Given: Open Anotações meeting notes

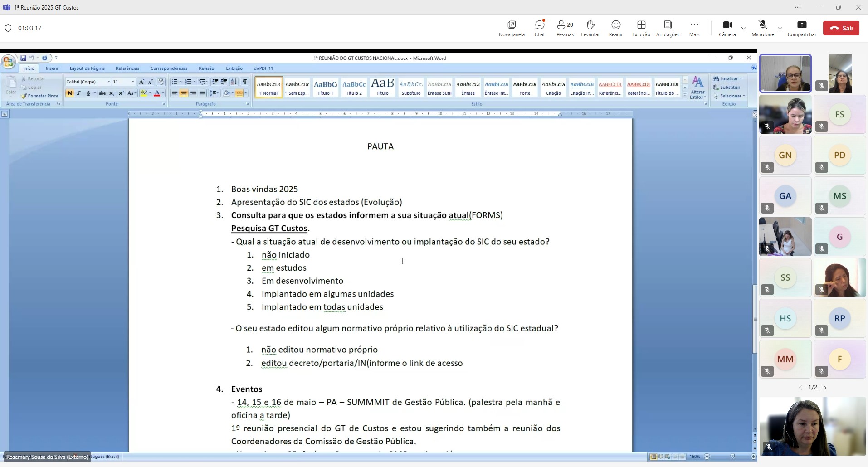Looking at the screenshot, I should [x=668, y=28].
